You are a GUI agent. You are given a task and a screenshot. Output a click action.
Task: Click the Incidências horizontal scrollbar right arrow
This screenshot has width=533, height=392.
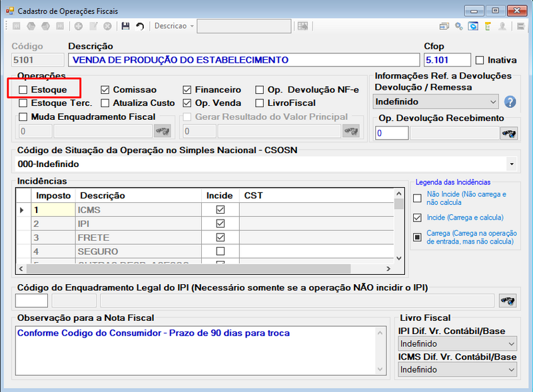pyautogui.click(x=388, y=269)
